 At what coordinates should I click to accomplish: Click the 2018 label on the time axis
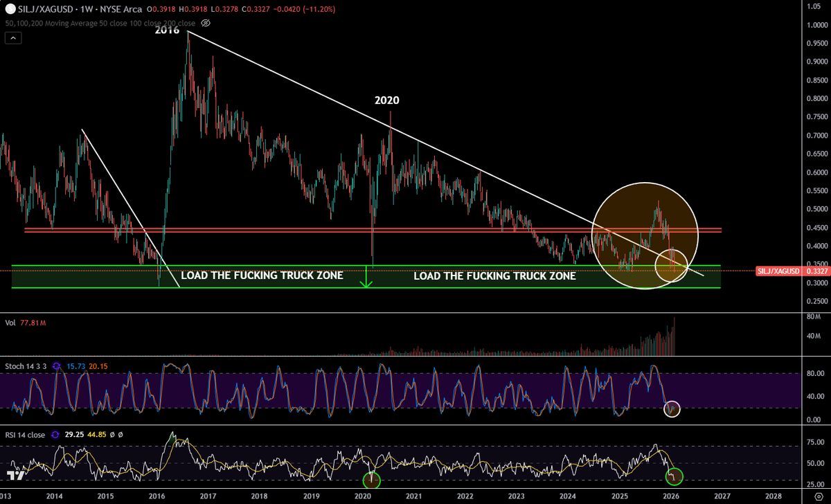[x=259, y=496]
